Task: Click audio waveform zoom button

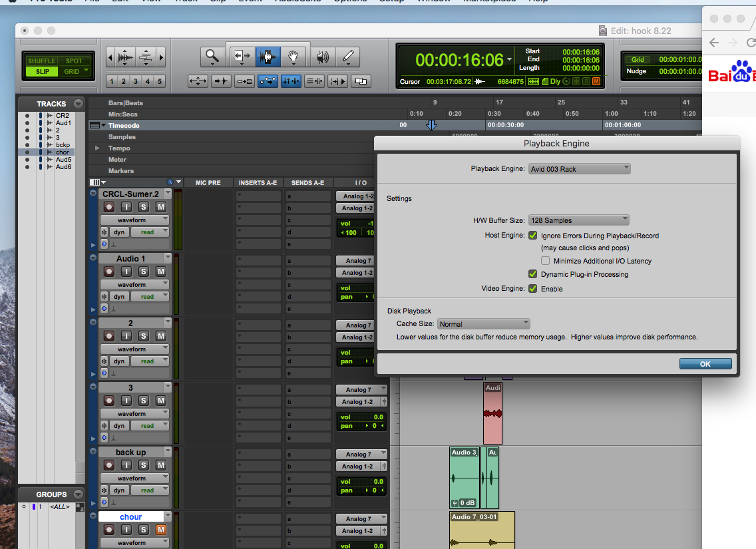Action: (x=125, y=57)
